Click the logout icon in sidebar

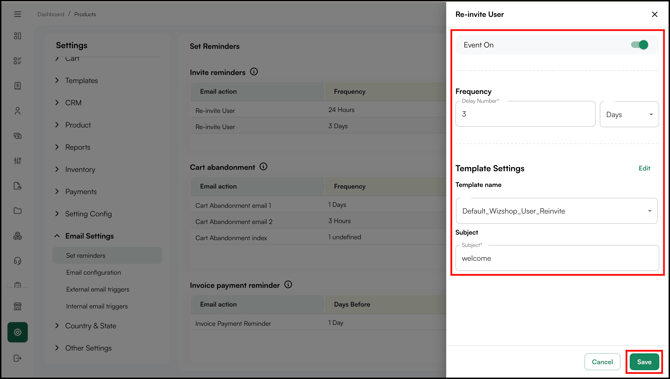point(18,358)
